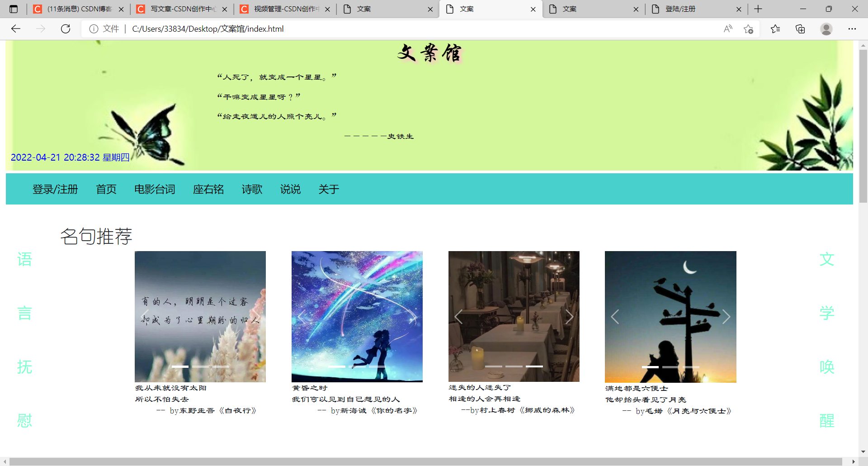The width and height of the screenshot is (868, 466).
Task: Click the quote by 村上春树《挪威的森林》
Action: pos(512,399)
